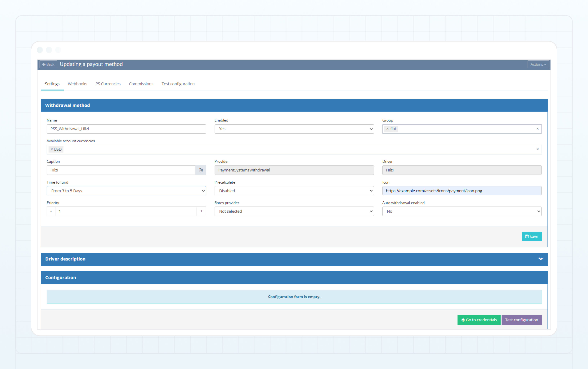Image resolution: width=588 pixels, height=369 pixels.
Task: Click the caption translation icon
Action: click(x=201, y=170)
